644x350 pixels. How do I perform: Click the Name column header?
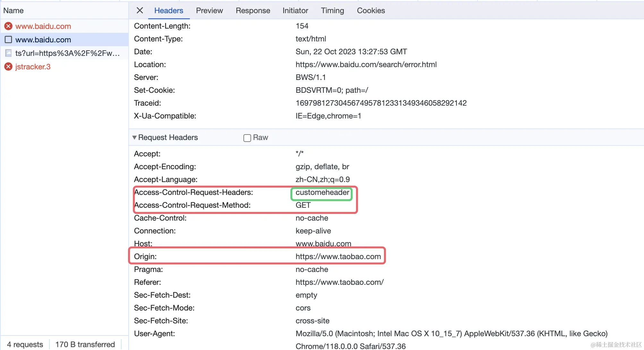13,11
